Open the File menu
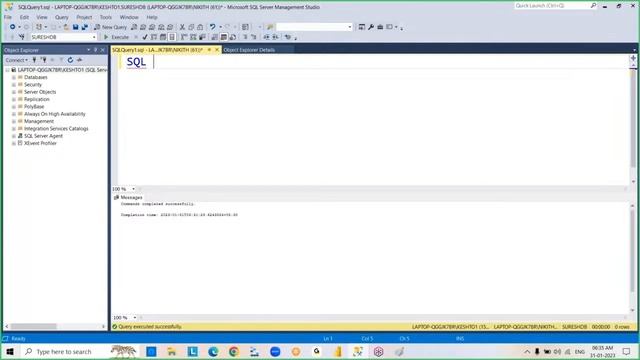640x360 pixels. point(8,17)
